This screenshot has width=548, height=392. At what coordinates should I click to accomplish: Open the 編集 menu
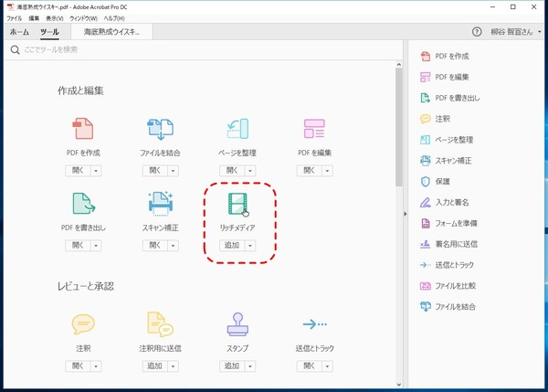tap(34, 18)
